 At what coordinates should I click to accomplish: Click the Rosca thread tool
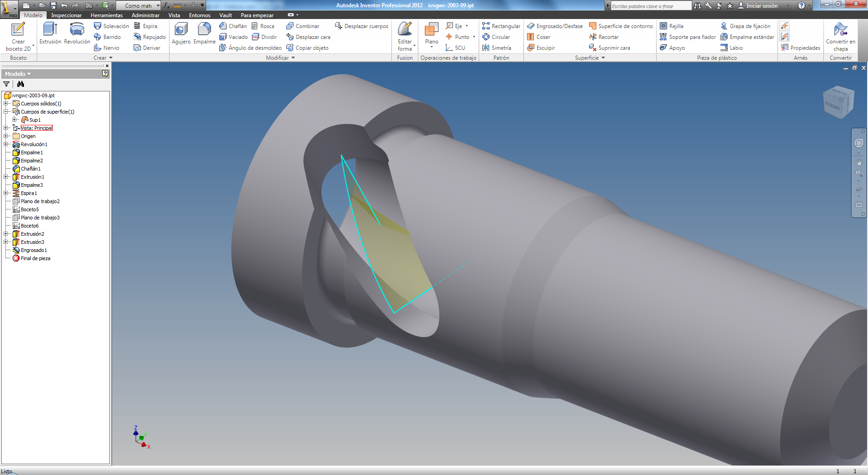coord(263,26)
